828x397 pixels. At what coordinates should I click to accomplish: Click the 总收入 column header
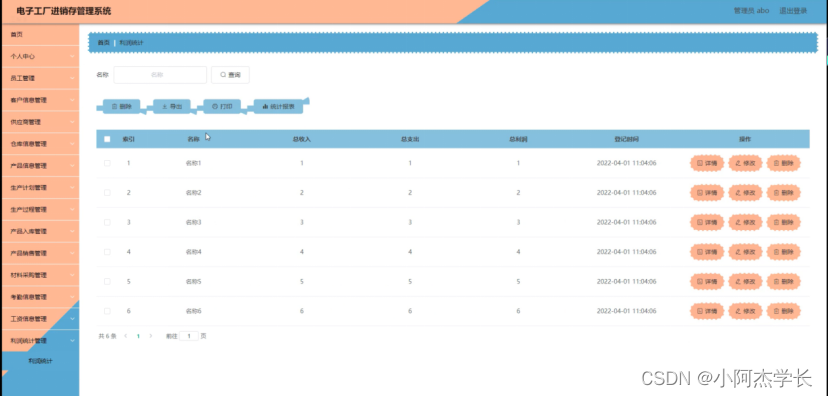coord(302,139)
